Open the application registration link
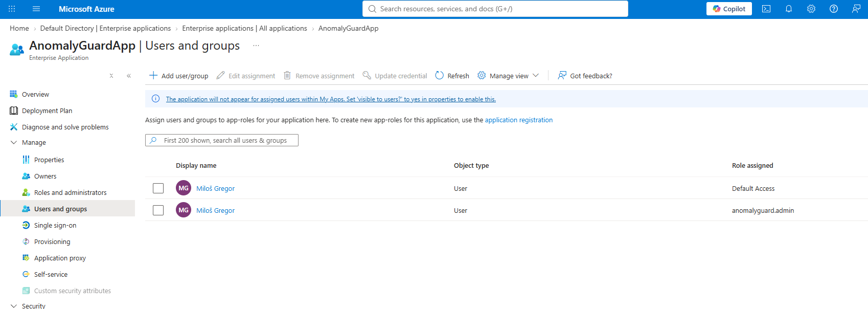This screenshot has height=309, width=868. [x=519, y=120]
